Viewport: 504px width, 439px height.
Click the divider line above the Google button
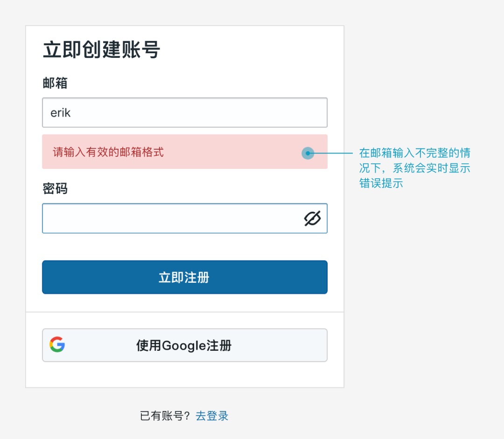pyautogui.click(x=185, y=312)
